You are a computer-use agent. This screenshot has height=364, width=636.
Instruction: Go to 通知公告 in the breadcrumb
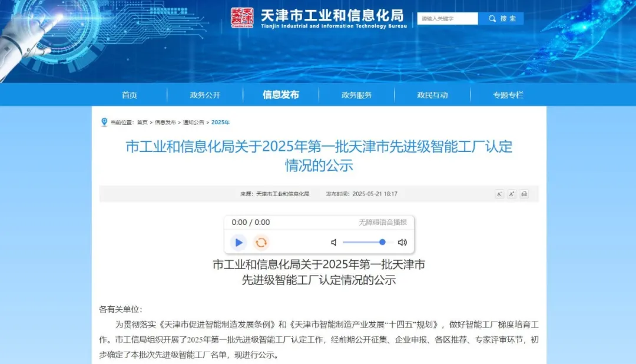pos(194,122)
